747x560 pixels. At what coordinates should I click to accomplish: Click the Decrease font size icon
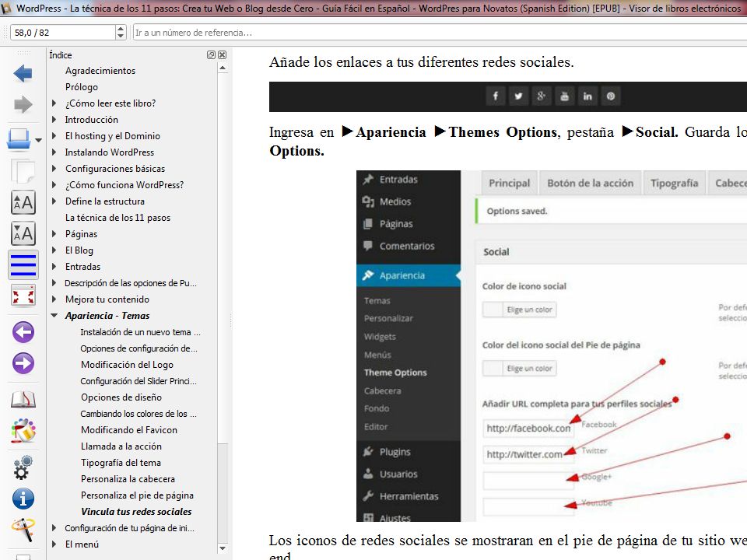pos(23,233)
